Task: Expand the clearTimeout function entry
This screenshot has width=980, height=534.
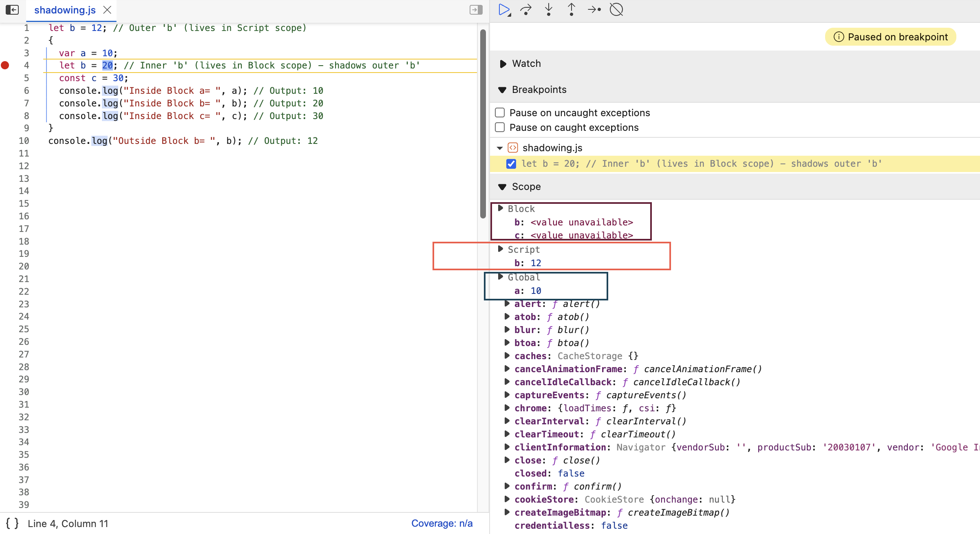Action: pyautogui.click(x=507, y=434)
